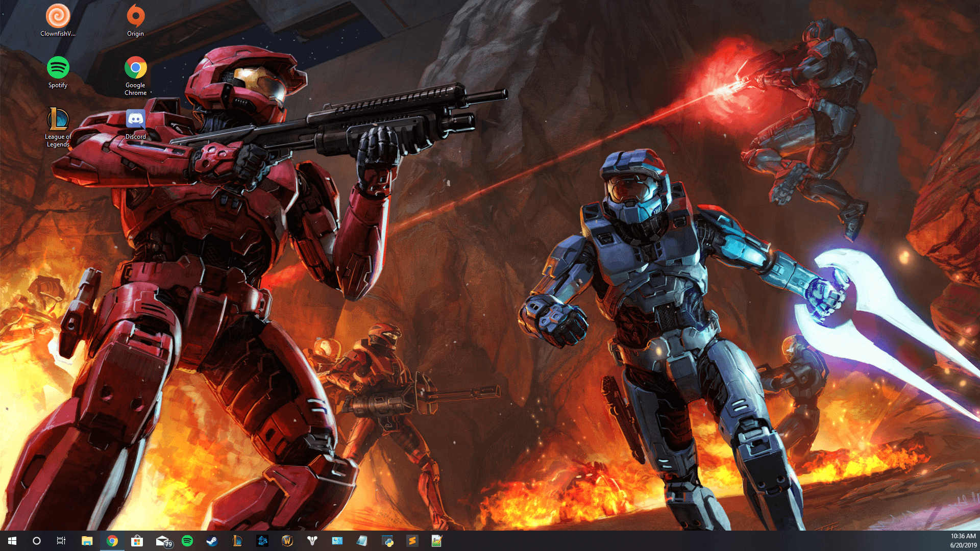Image resolution: width=980 pixels, height=551 pixels.
Task: Open Sublime Text from the taskbar
Action: tap(412, 540)
